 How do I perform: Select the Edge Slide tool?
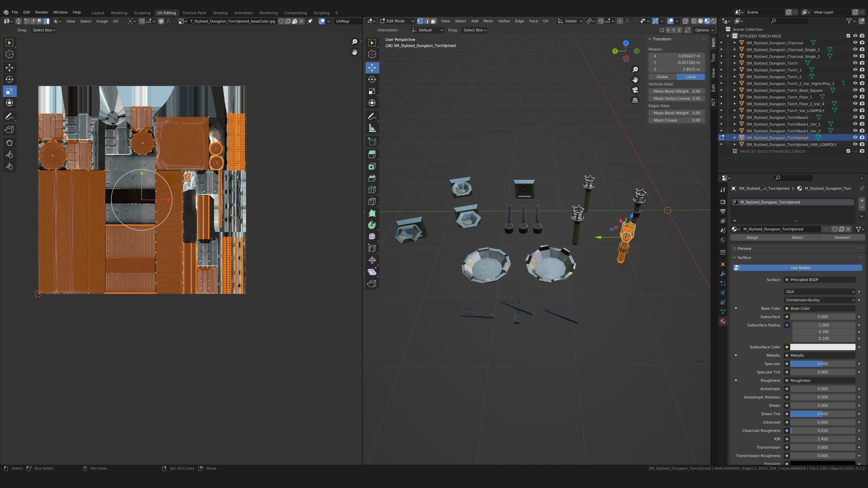[372, 249]
